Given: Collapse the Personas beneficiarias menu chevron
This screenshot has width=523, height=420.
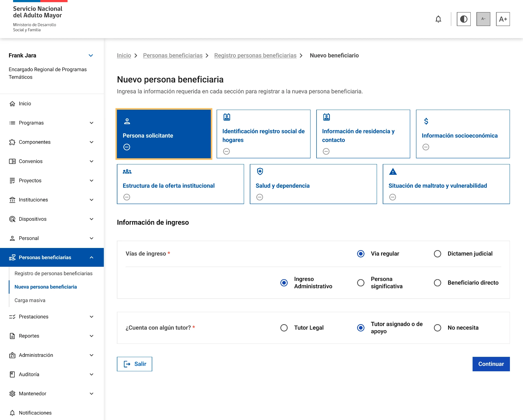Looking at the screenshot, I should (x=92, y=257).
